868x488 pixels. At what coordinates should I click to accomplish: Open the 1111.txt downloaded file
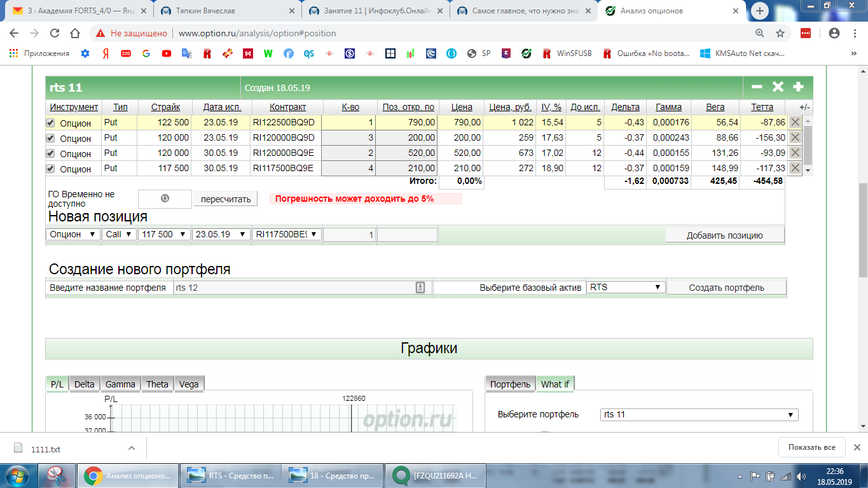[46, 449]
